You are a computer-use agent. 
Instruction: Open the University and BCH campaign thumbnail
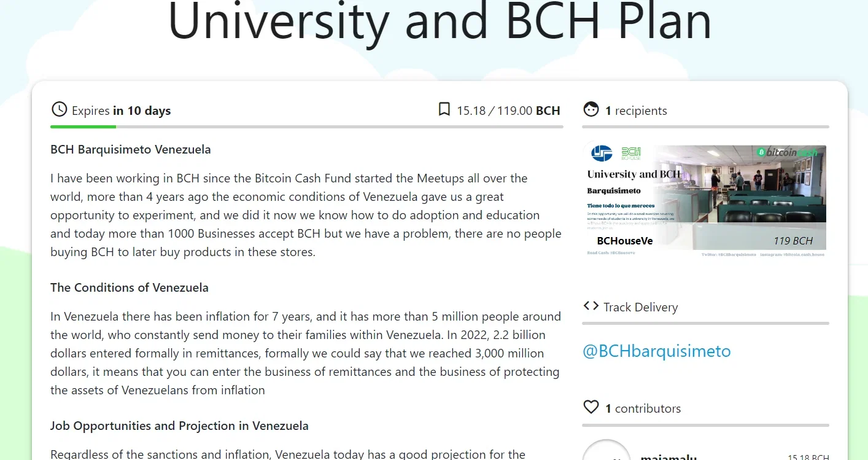pyautogui.click(x=704, y=201)
